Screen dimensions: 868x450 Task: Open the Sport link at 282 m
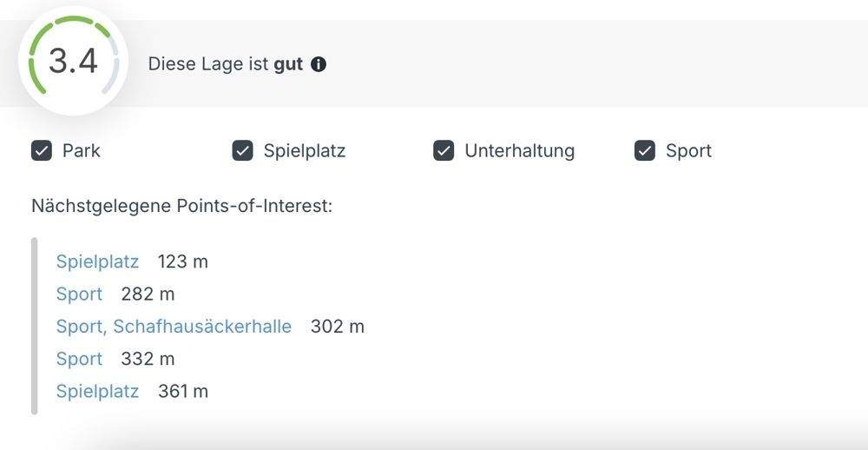(79, 294)
